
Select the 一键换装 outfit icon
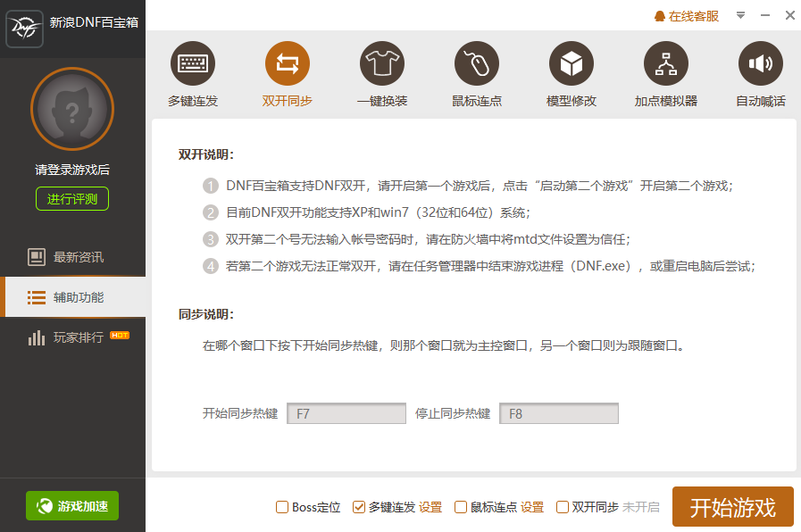382,64
